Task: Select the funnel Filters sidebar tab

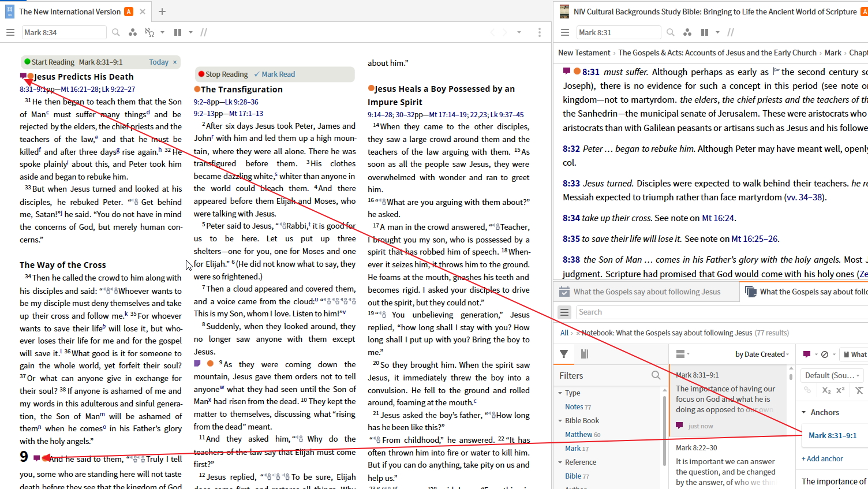Action: pyautogui.click(x=564, y=354)
